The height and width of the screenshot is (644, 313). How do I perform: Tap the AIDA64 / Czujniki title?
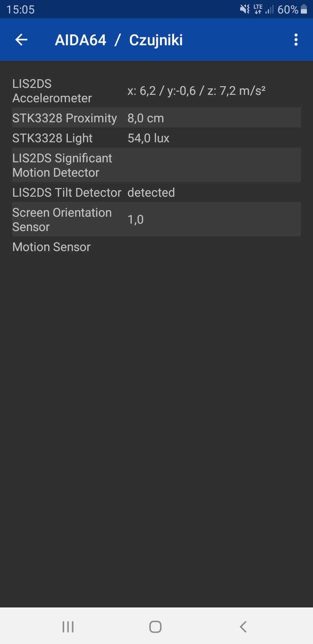click(x=119, y=40)
